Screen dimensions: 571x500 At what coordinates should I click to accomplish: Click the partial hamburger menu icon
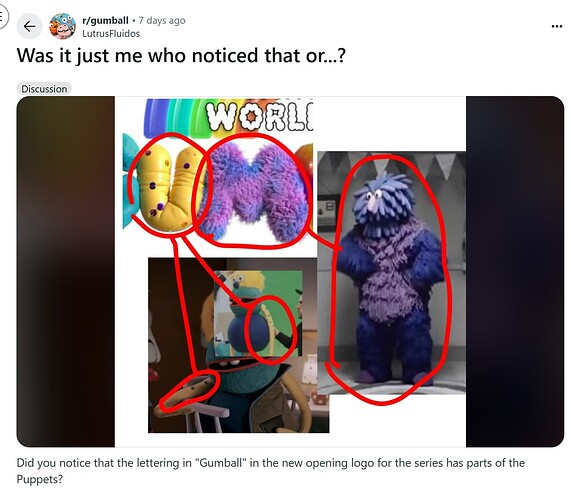pyautogui.click(x=3, y=16)
